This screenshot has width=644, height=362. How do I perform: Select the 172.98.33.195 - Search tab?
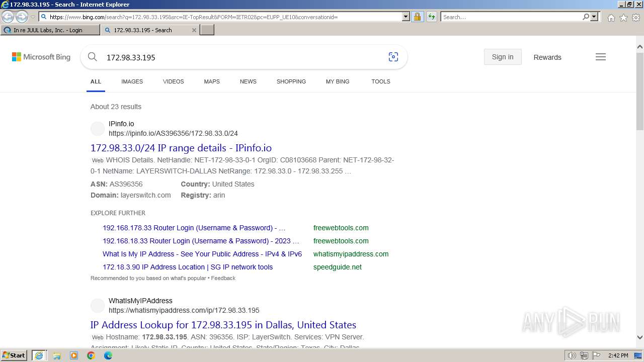[x=150, y=30]
